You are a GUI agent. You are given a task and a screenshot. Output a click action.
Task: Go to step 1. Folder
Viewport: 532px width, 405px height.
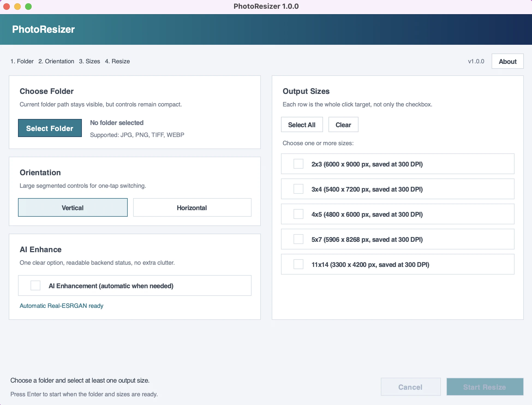[x=22, y=61]
